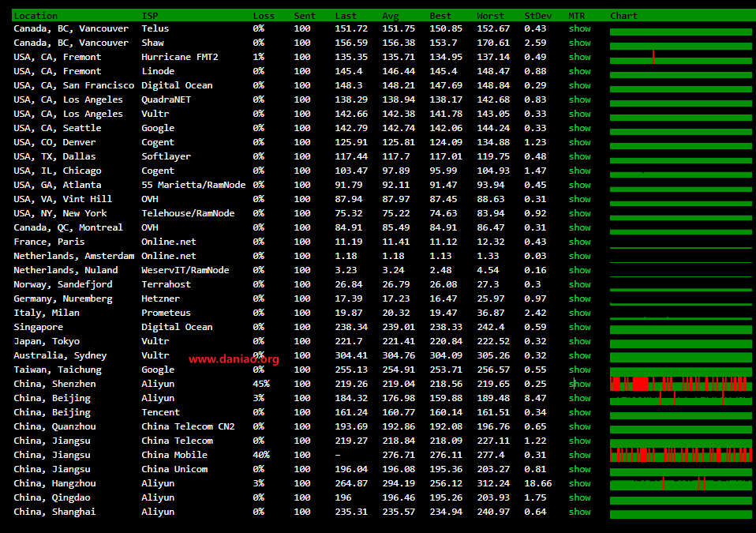Open show link for Jiangsu China Unicom row

579,469
